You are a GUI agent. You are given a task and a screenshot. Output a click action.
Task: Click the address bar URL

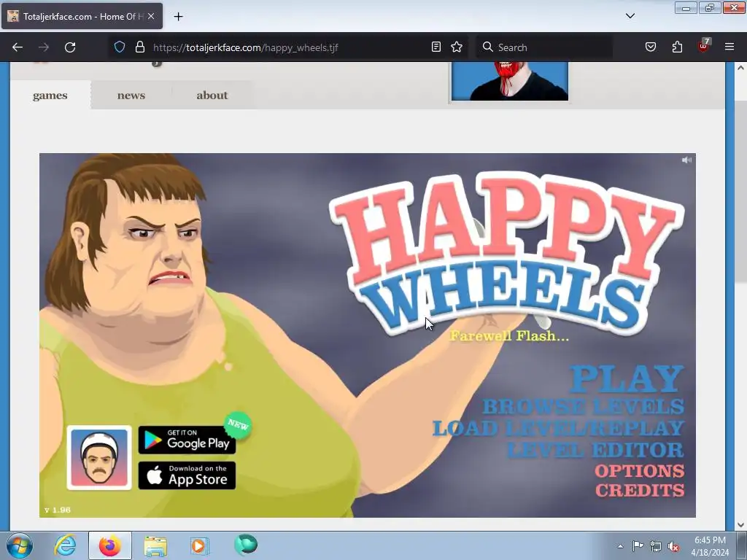click(245, 47)
